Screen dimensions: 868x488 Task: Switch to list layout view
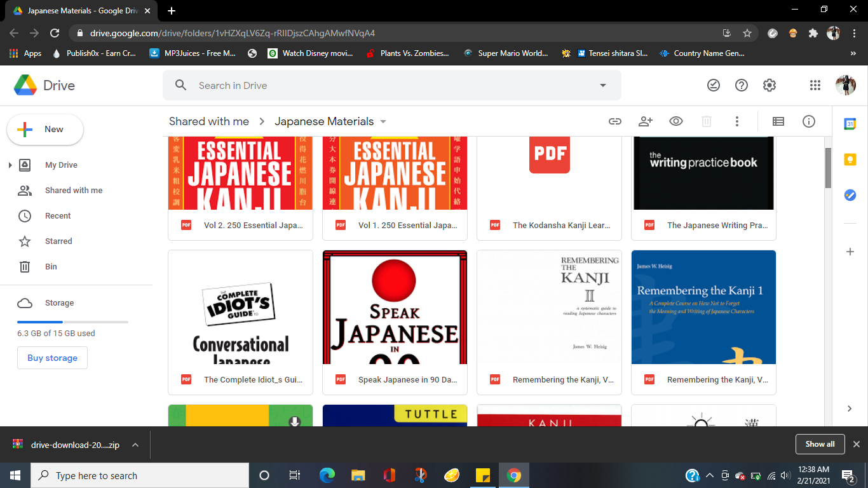[778, 121]
